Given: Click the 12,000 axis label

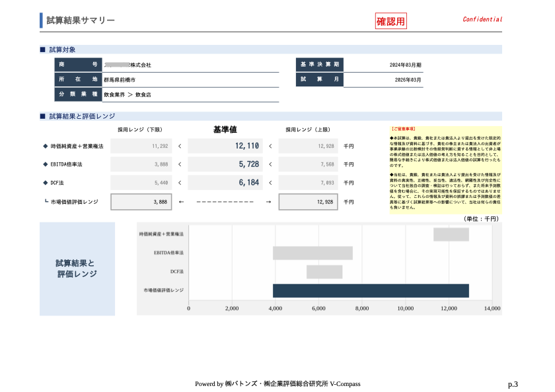Looking at the screenshot, I should 449,308.
